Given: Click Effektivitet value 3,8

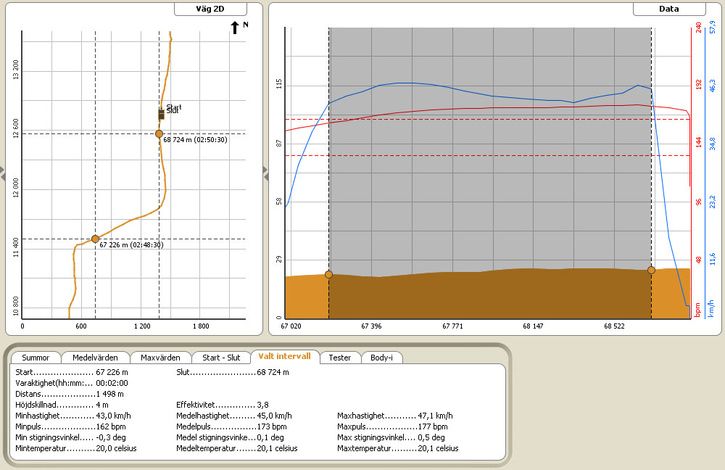Looking at the screenshot, I should [263, 405].
